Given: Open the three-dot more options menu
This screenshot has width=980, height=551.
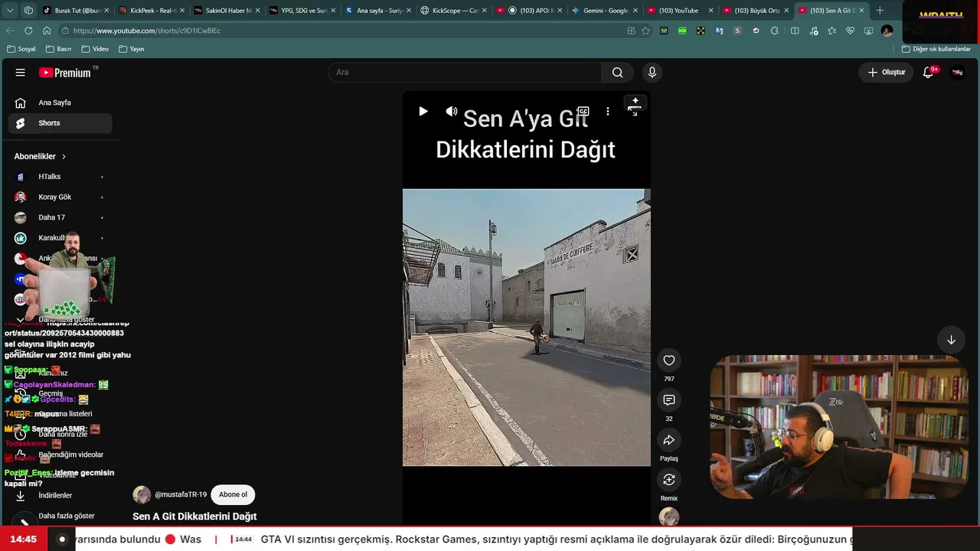Looking at the screenshot, I should (x=608, y=111).
